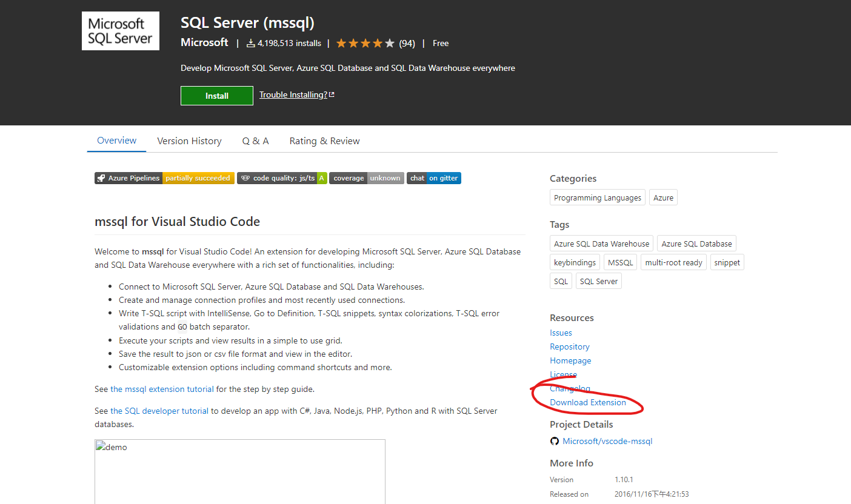Follow the mssql extension tutorial link
Viewport: 851px width, 504px height.
tap(162, 389)
